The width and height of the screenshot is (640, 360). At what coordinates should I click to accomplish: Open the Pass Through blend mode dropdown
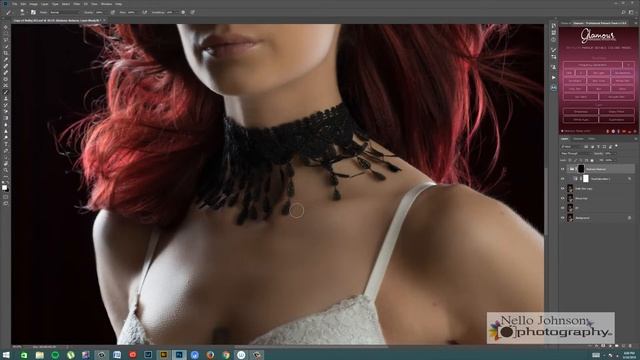point(576,153)
